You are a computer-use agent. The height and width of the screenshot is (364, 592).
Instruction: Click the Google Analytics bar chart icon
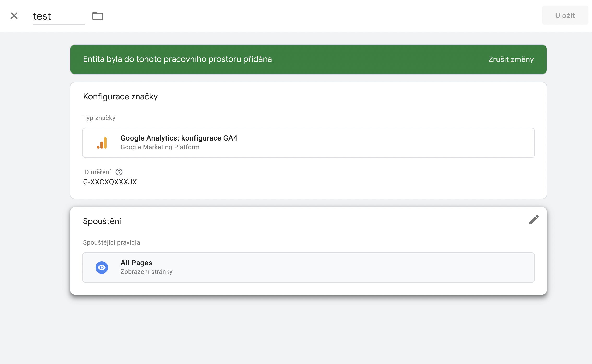[x=102, y=143]
